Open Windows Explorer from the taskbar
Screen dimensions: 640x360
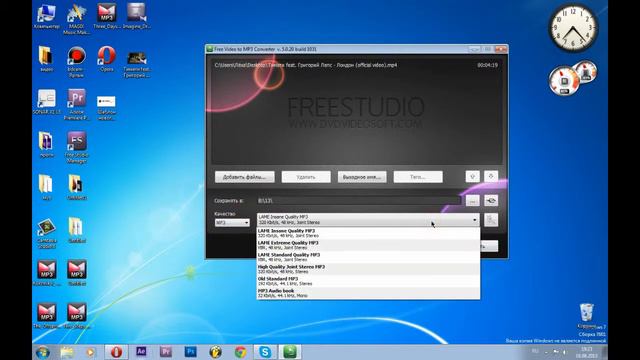pos(67,352)
